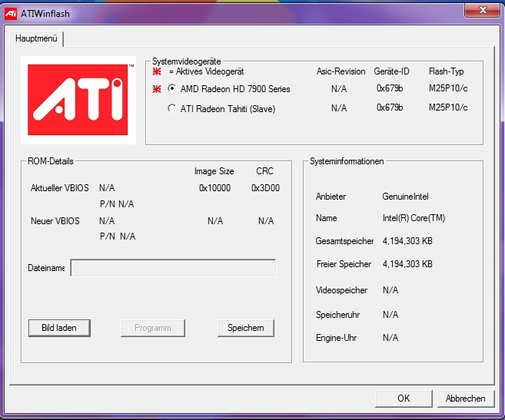Click the Gesamtspeicher value 4,194,303 KB
The image size is (505, 420).
click(407, 241)
